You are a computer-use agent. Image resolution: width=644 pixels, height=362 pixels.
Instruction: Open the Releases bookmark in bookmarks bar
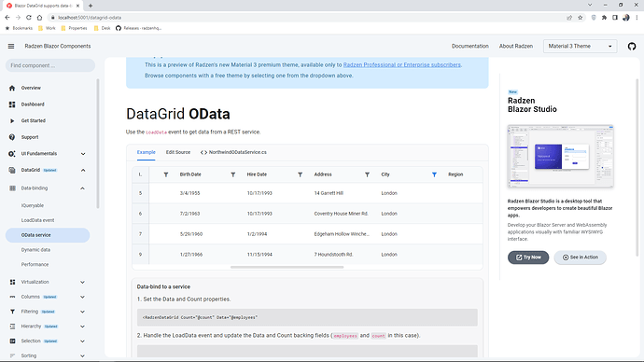tap(138, 28)
